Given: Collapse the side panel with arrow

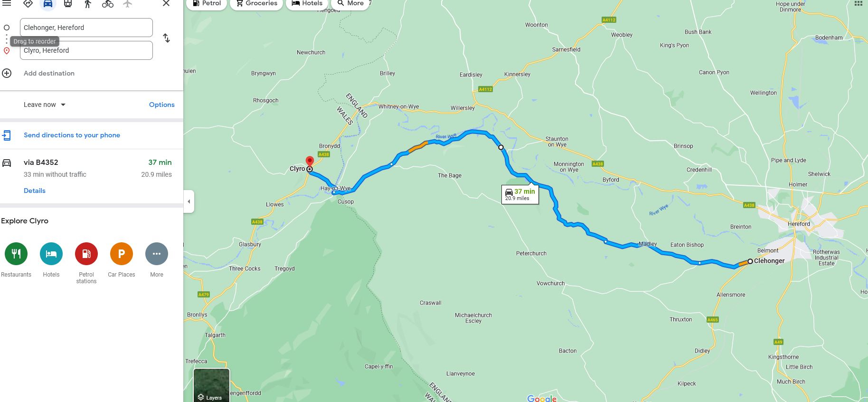Looking at the screenshot, I should coord(189,201).
